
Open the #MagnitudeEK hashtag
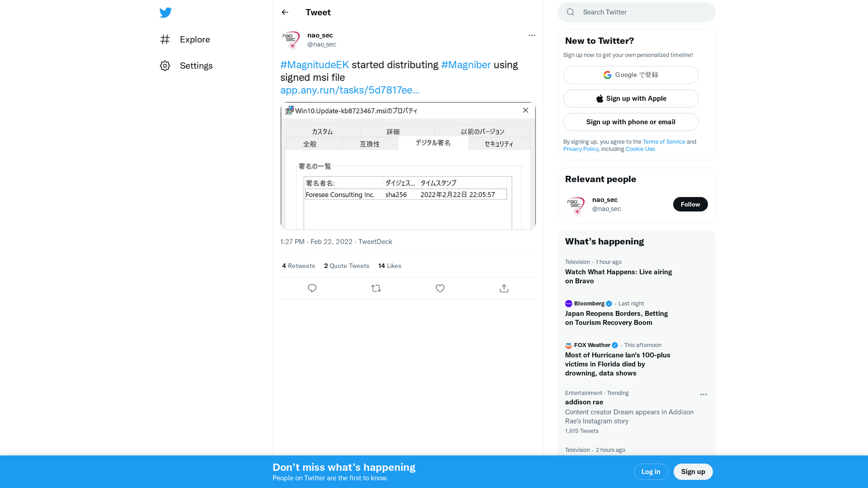315,65
